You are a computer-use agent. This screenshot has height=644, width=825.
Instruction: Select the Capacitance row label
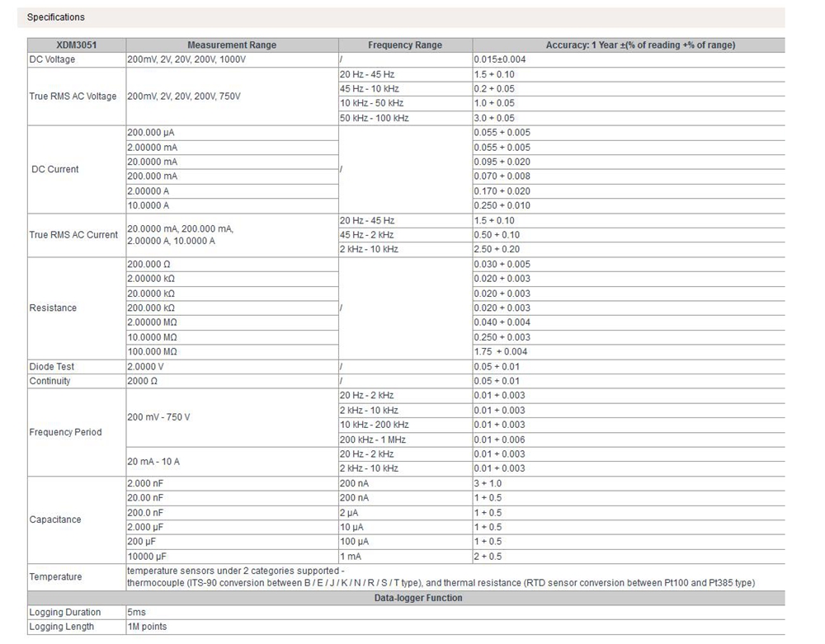(55, 519)
